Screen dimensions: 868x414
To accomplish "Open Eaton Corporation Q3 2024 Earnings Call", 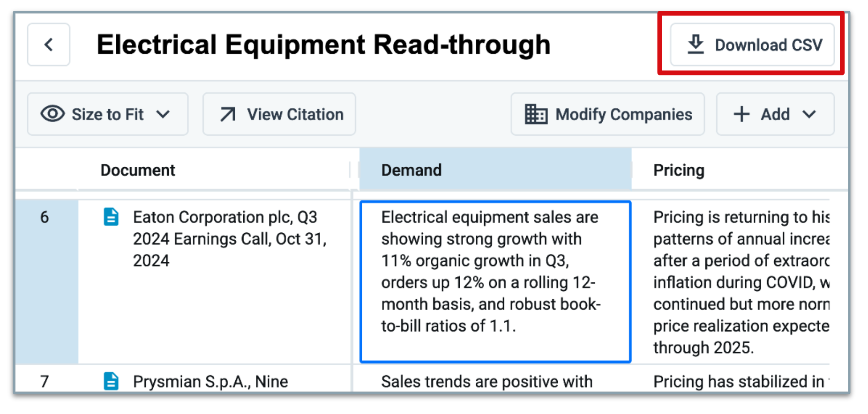I will (x=230, y=239).
